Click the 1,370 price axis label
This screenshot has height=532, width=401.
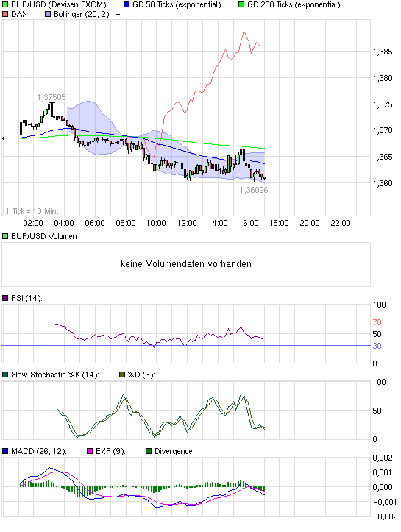click(x=383, y=130)
